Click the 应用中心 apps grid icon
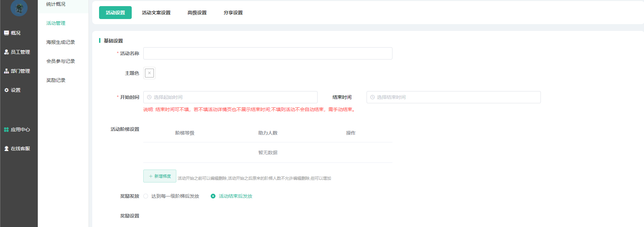This screenshot has width=644, height=227. click(6, 129)
